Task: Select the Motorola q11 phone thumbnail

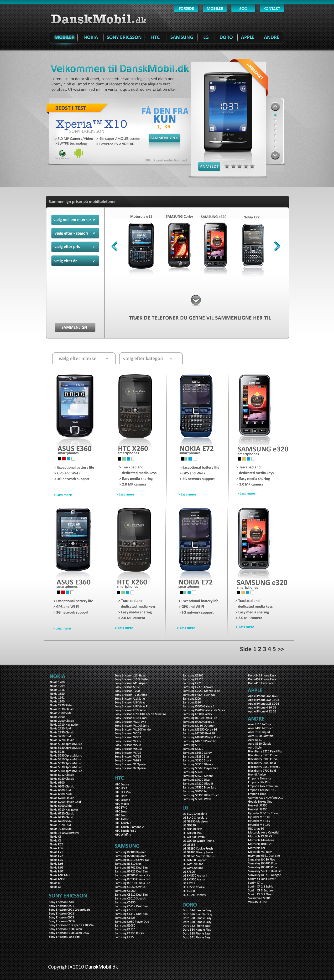Action: (x=141, y=245)
